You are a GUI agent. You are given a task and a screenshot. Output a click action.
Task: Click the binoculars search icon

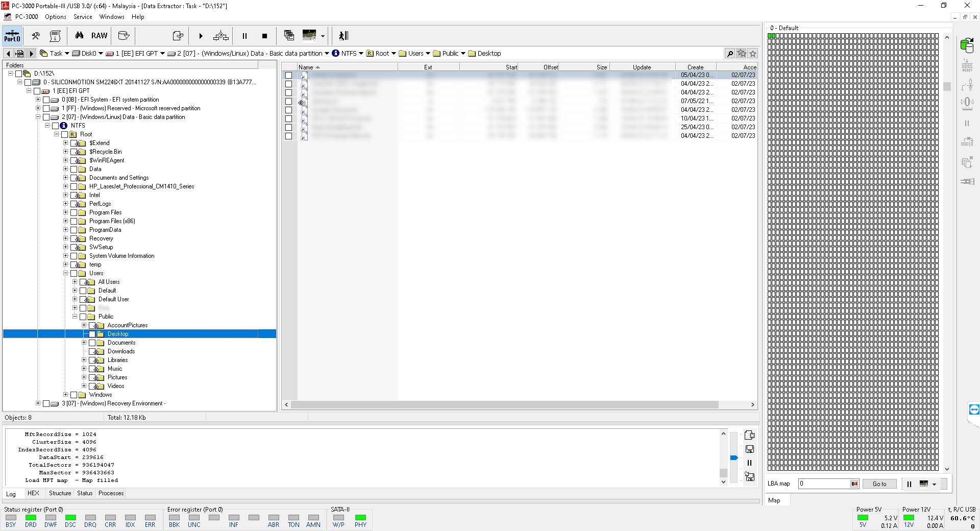point(79,36)
